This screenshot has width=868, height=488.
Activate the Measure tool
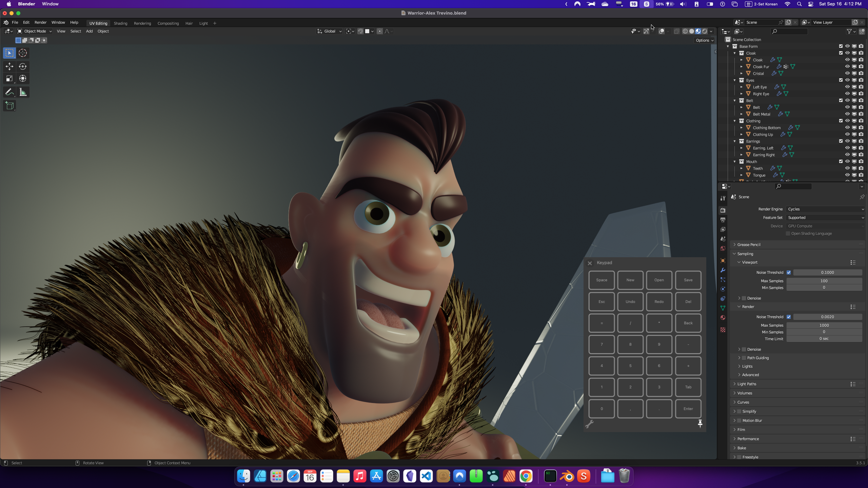(23, 92)
